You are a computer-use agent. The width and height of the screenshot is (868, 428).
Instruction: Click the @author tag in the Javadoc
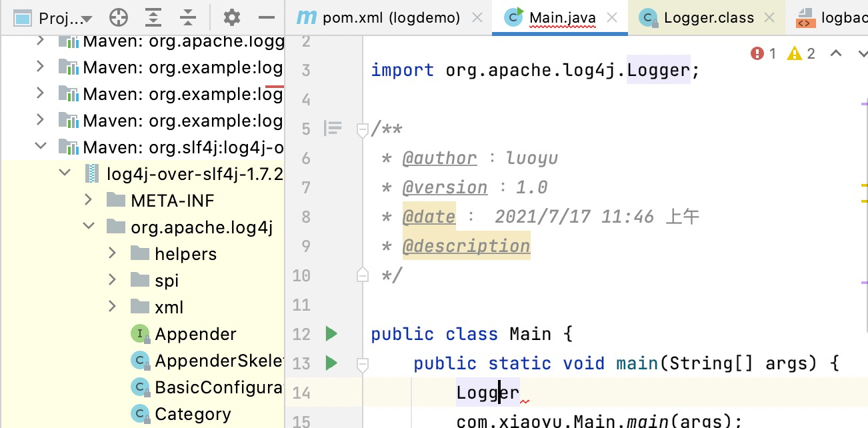coord(440,158)
